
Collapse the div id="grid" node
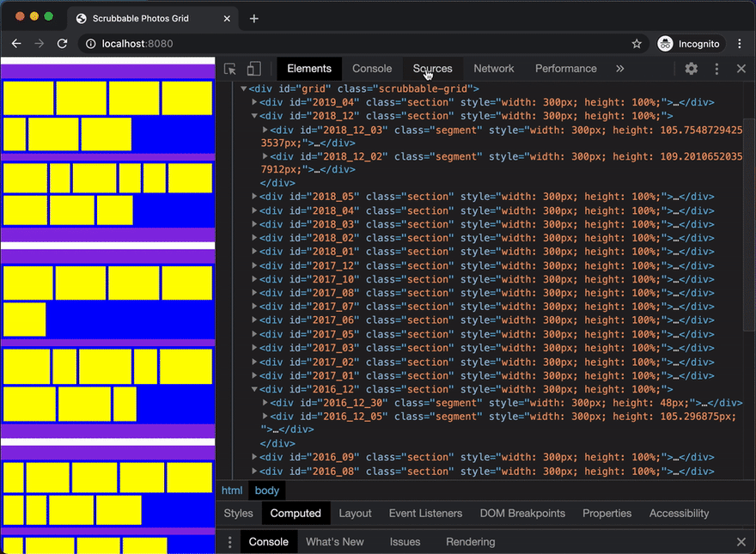click(x=243, y=89)
